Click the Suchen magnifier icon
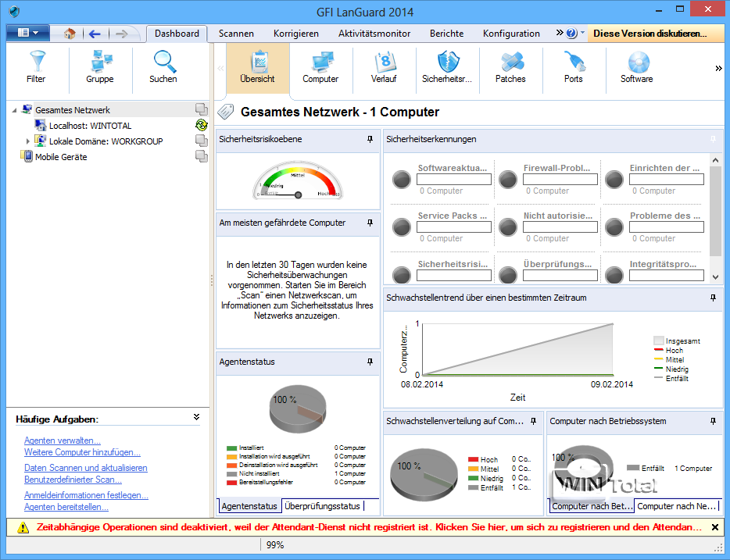Viewport: 730px width, 560px height. click(163, 62)
